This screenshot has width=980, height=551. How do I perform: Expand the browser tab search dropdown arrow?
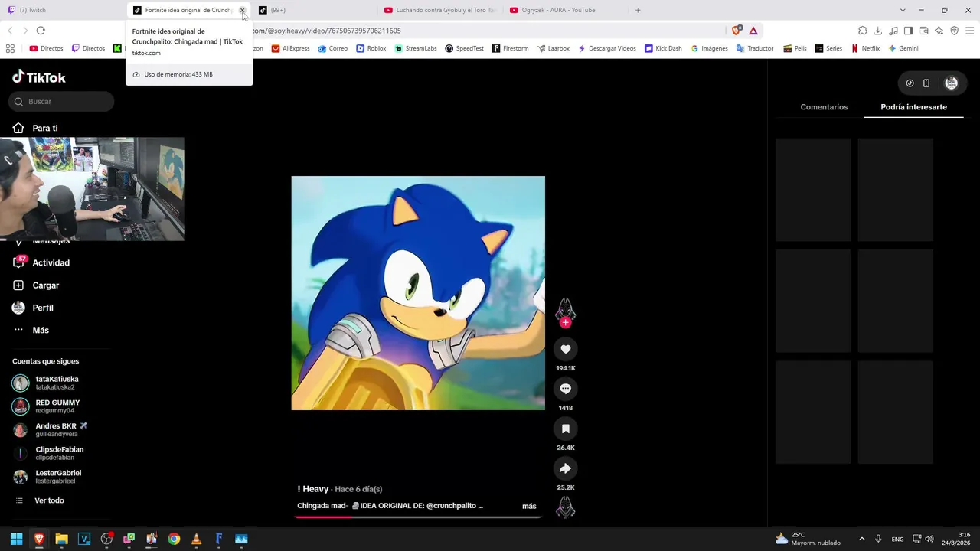click(903, 10)
